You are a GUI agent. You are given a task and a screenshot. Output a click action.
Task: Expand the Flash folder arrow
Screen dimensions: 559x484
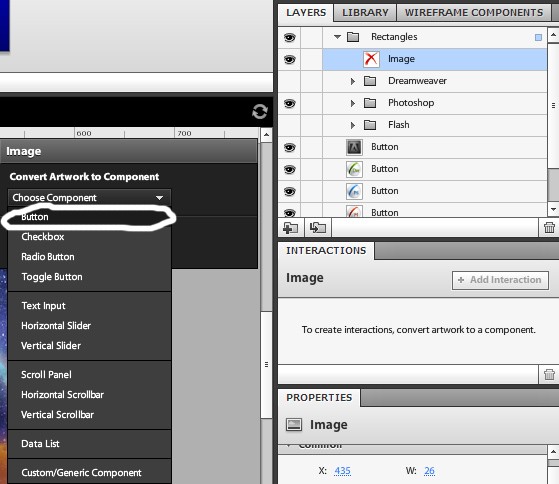click(x=353, y=125)
